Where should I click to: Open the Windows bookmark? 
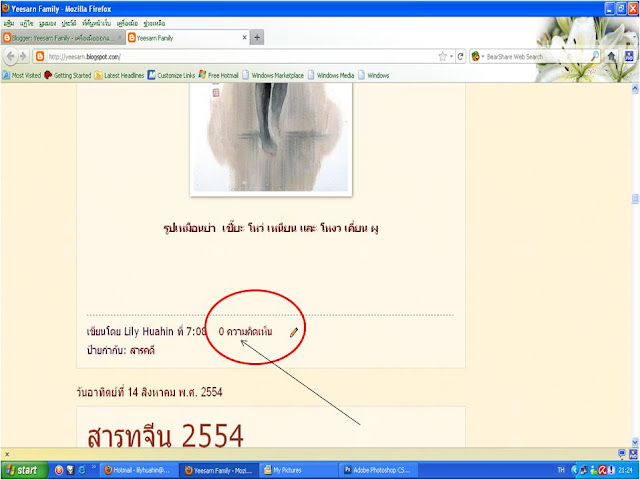pyautogui.click(x=374, y=75)
